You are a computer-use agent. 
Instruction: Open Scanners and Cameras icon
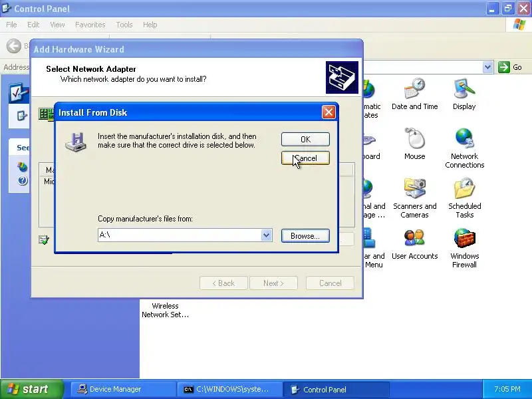pos(414,198)
